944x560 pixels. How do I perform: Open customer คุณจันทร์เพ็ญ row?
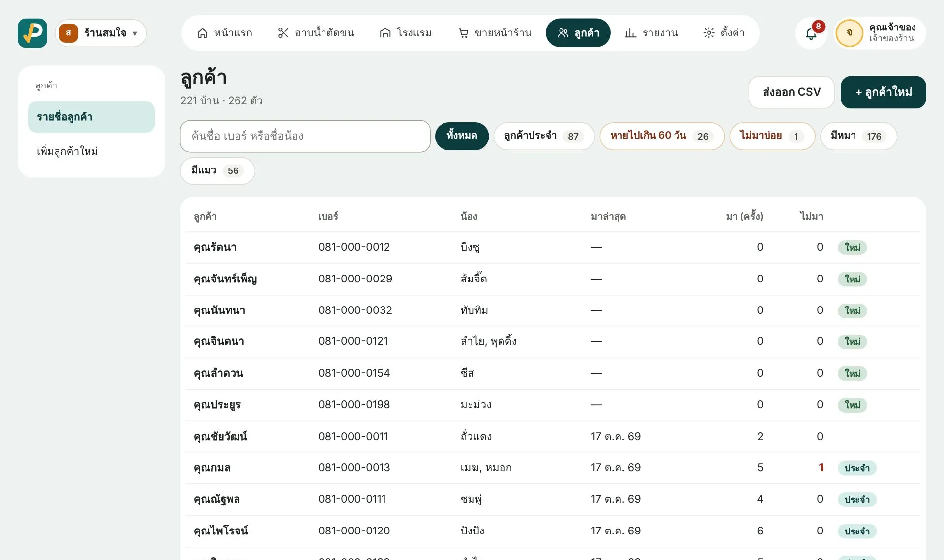(553, 279)
